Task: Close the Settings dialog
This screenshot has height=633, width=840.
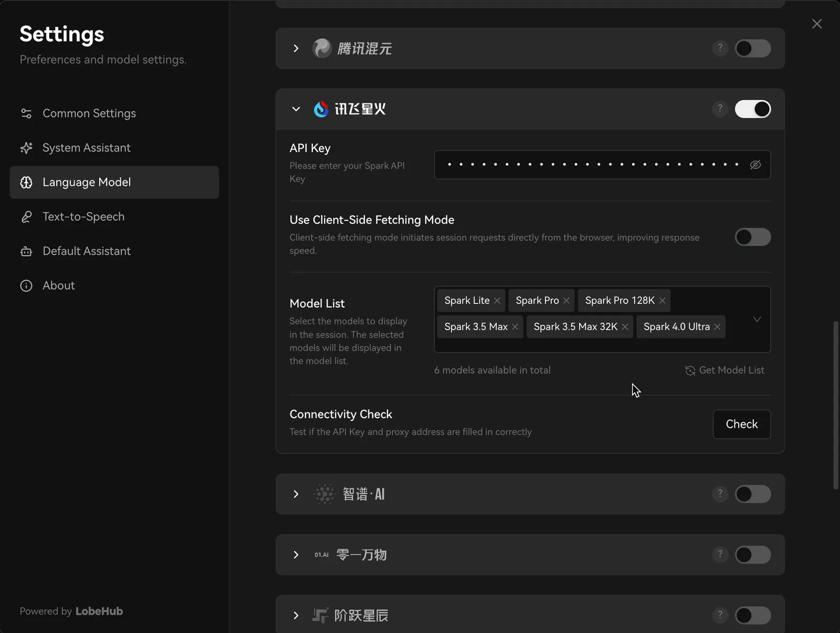Action: pos(817,24)
